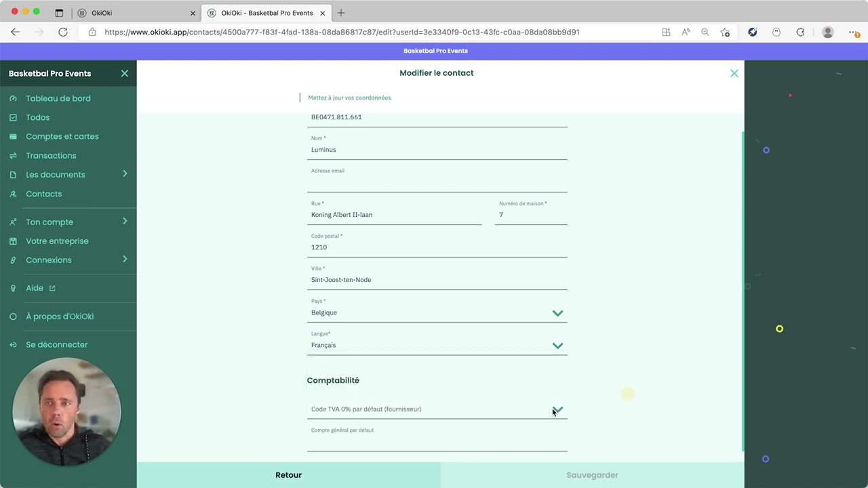This screenshot has width=868, height=488.
Task: Open Comptes et cartes in sidebar
Action: point(62,136)
